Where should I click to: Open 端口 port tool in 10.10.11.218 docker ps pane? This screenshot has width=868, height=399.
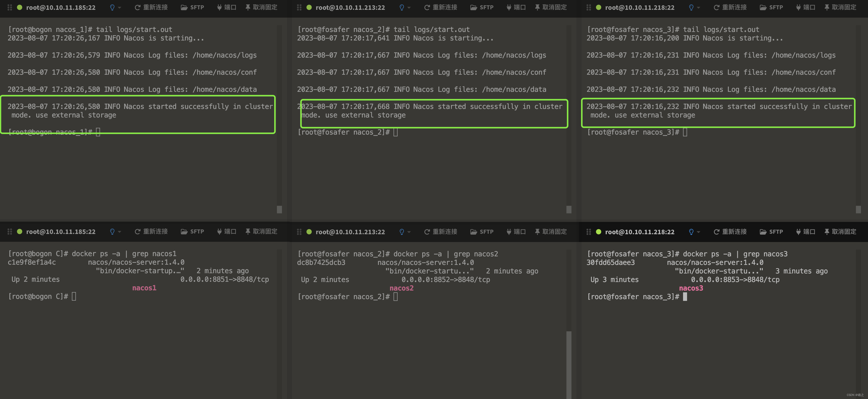tap(805, 232)
